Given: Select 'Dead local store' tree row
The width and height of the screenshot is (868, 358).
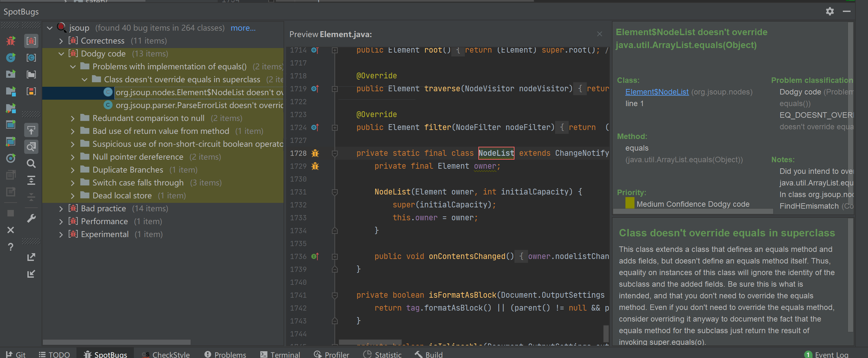Looking at the screenshot, I should [x=163, y=196].
